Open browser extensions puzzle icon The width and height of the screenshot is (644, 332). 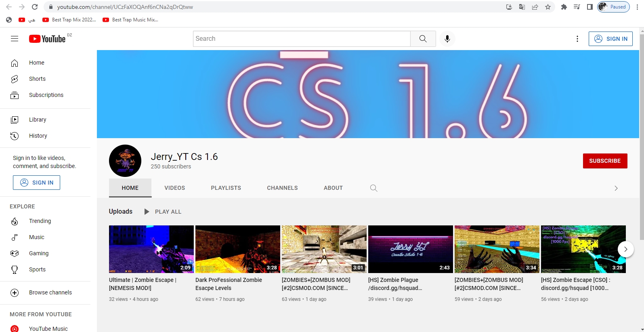click(564, 7)
